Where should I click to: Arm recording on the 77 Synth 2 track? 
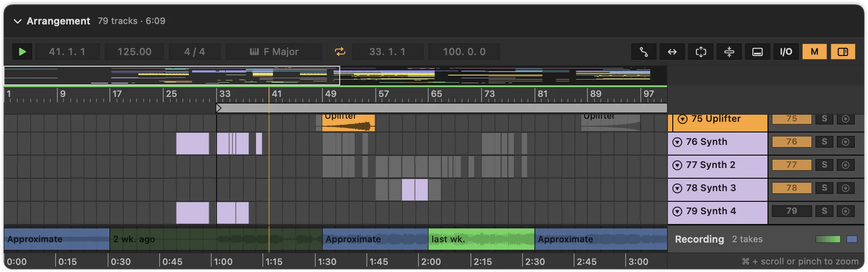click(x=845, y=165)
